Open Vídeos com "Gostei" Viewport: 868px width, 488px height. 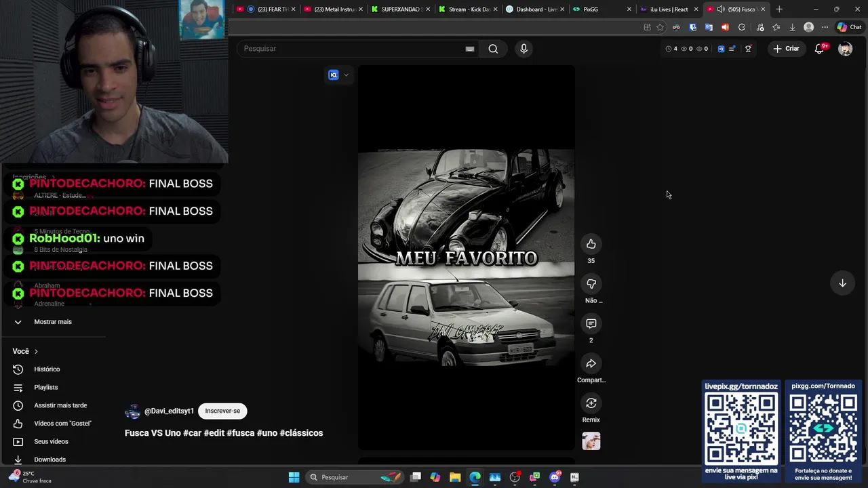click(x=62, y=424)
